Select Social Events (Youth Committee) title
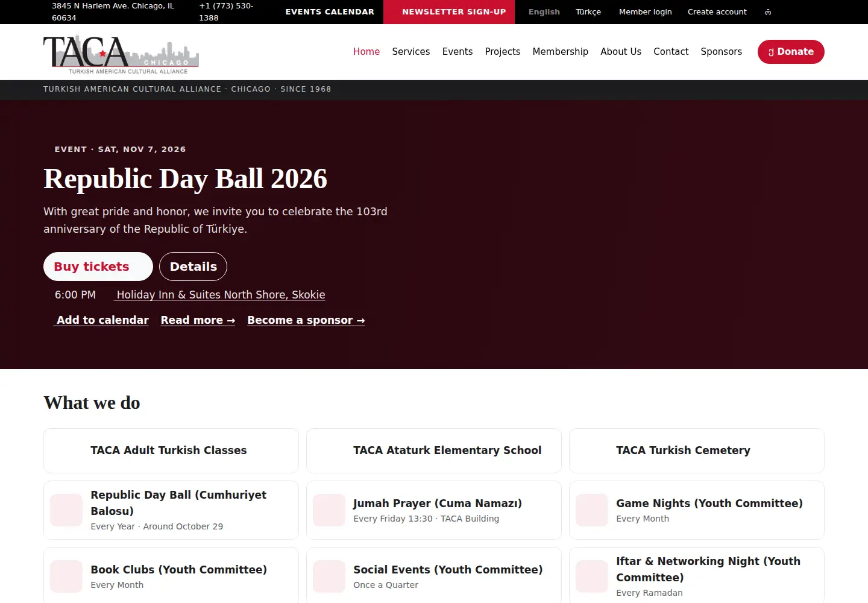Image resolution: width=868 pixels, height=603 pixels. coord(448,570)
